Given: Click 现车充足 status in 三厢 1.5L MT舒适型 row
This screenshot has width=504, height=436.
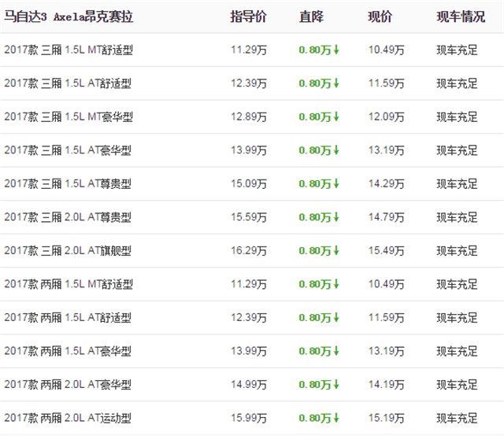Looking at the screenshot, I should click(x=457, y=50).
